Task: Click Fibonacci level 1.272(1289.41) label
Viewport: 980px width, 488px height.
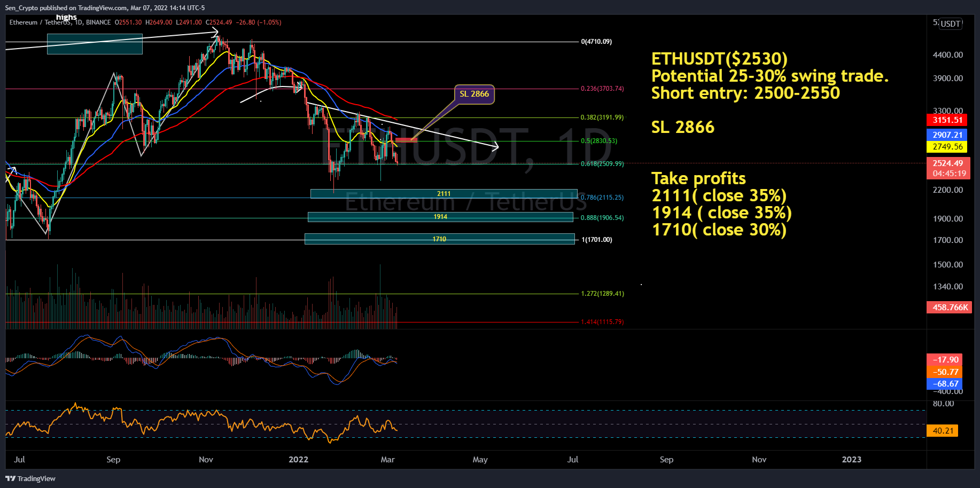Action: pos(602,294)
